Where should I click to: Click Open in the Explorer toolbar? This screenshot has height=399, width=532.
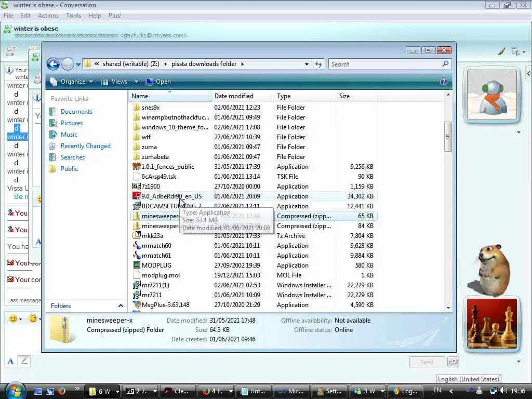158,82
